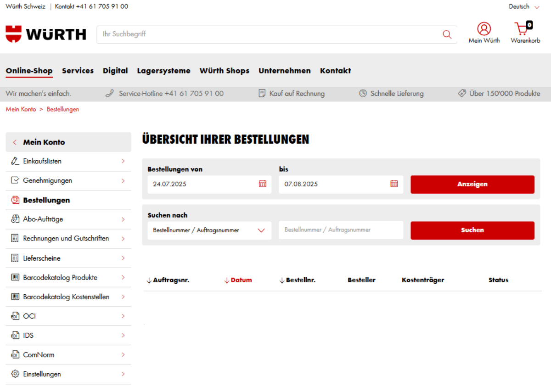Open the Lagersysteme menu

coord(163,71)
